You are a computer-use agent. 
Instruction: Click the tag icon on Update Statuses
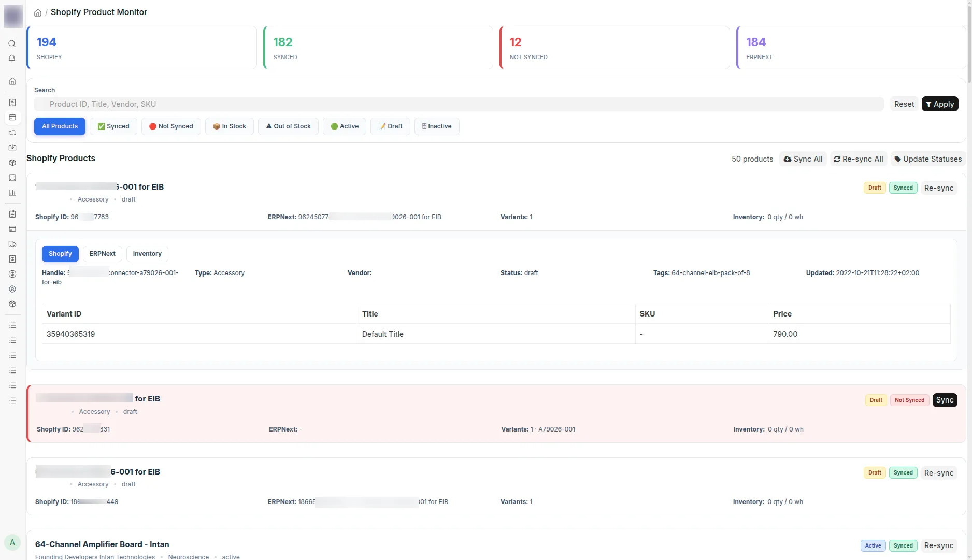[x=898, y=159]
